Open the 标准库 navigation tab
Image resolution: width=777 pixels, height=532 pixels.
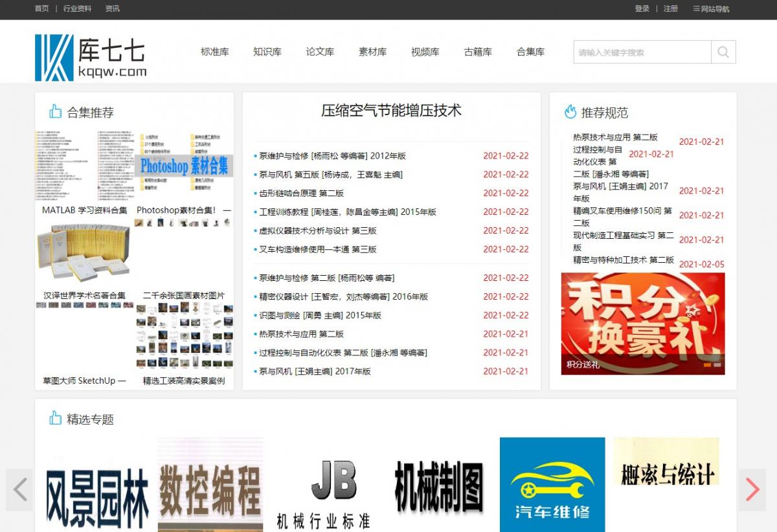214,52
